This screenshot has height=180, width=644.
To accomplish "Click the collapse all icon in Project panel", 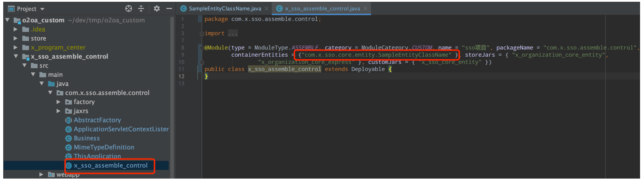I will [x=141, y=9].
